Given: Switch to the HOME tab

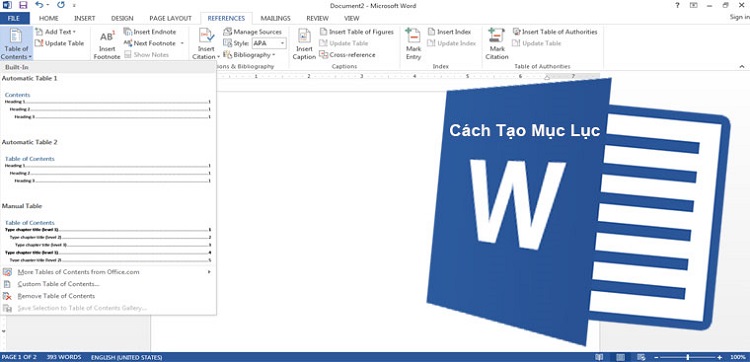Looking at the screenshot, I should pos(48,18).
